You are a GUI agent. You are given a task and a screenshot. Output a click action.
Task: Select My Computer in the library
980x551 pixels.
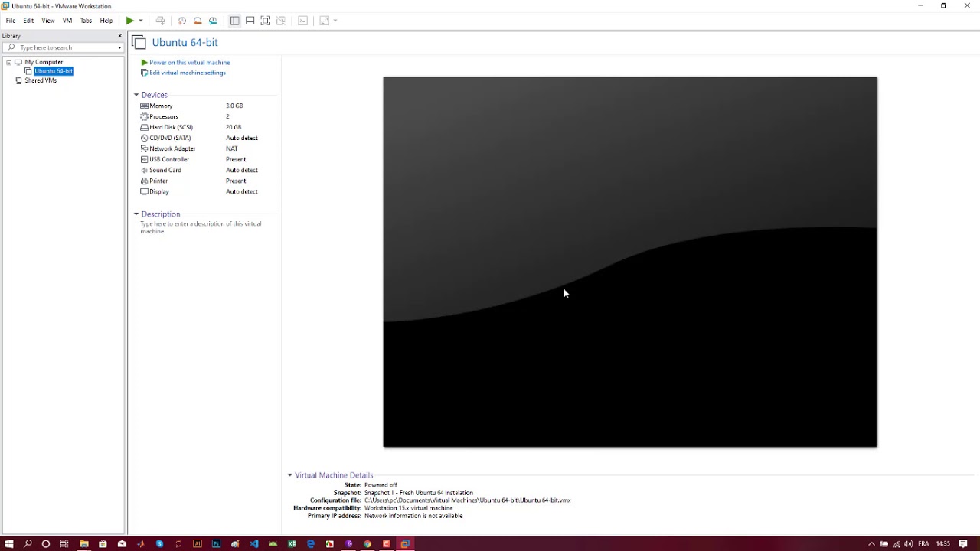(44, 62)
